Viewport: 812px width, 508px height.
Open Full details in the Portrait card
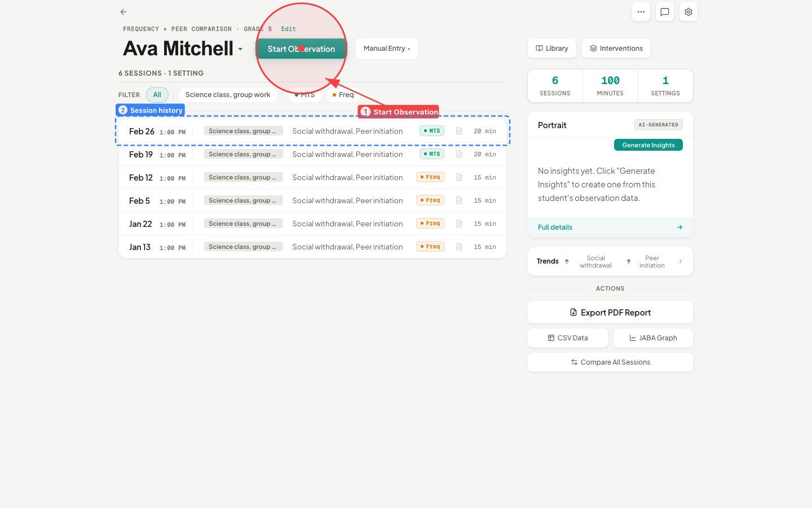(554, 227)
